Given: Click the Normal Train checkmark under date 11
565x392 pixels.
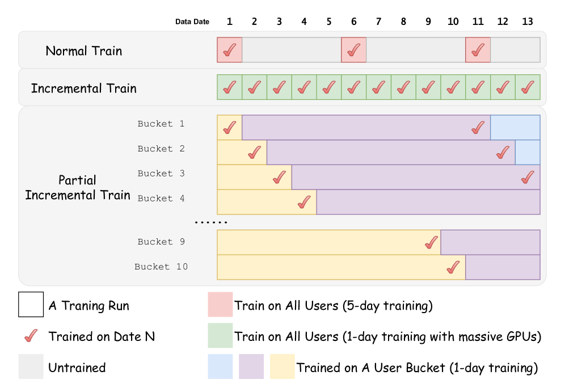Looking at the screenshot, I should coord(478,50).
